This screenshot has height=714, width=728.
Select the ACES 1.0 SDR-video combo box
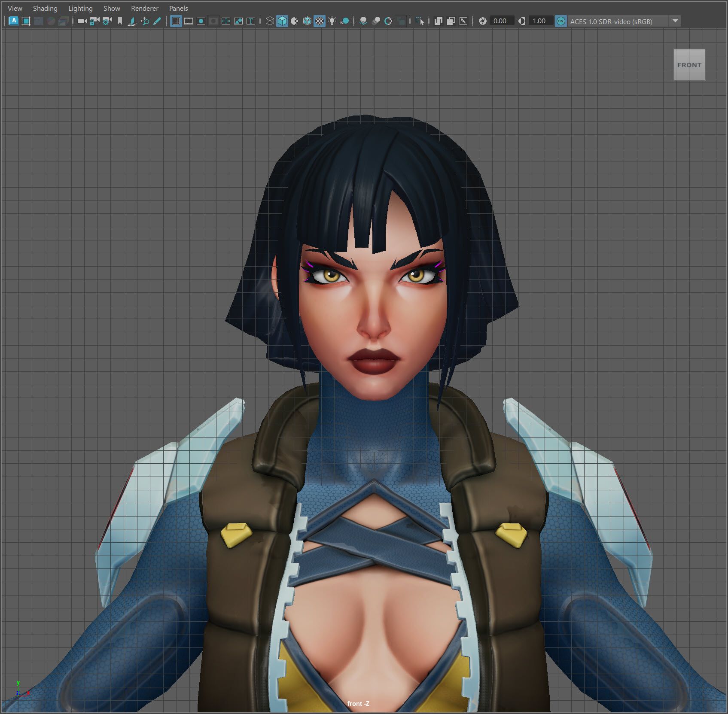click(618, 21)
